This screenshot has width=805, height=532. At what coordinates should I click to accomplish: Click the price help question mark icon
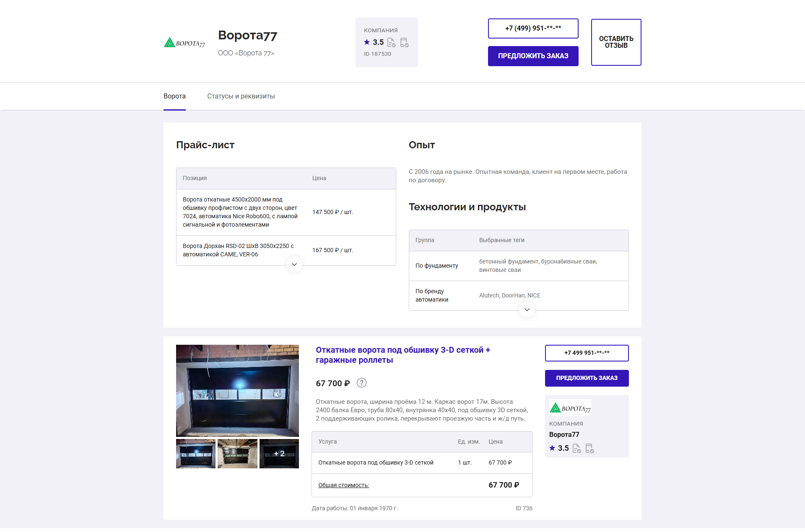click(361, 383)
